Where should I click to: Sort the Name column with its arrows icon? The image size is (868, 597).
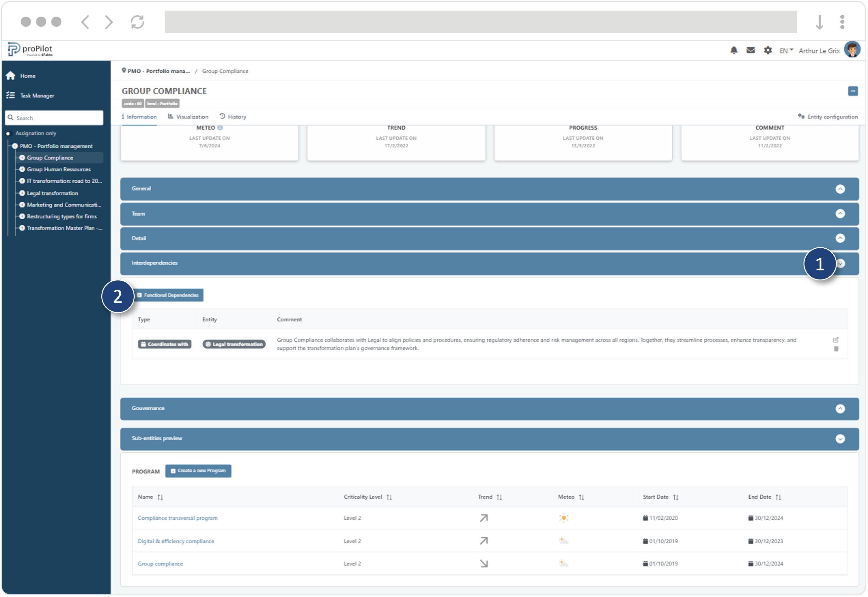click(160, 497)
